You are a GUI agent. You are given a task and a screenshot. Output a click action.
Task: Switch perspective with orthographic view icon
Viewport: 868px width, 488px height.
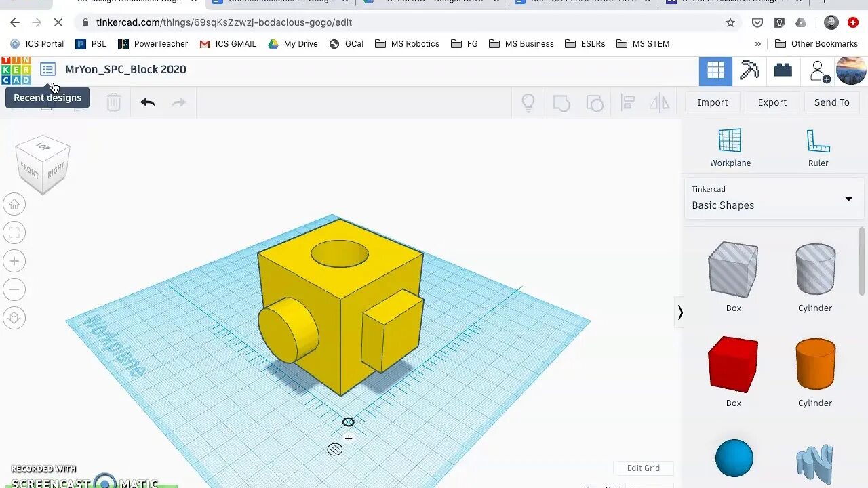click(14, 318)
